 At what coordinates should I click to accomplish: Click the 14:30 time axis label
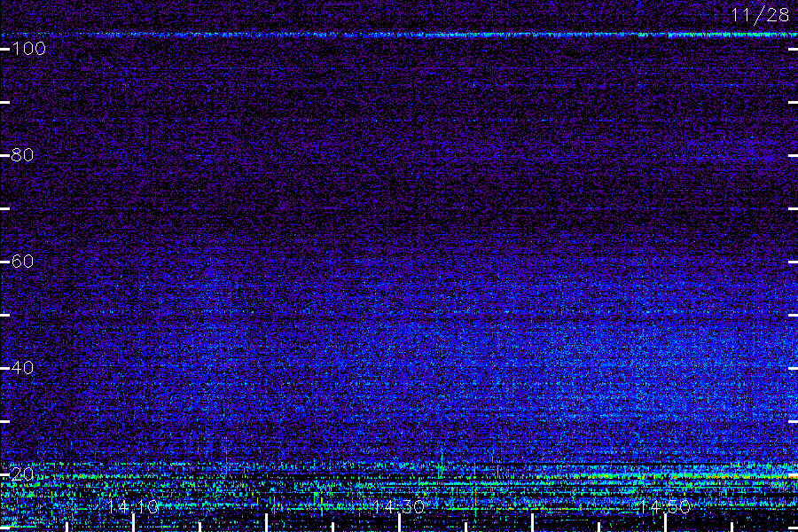tap(399, 507)
